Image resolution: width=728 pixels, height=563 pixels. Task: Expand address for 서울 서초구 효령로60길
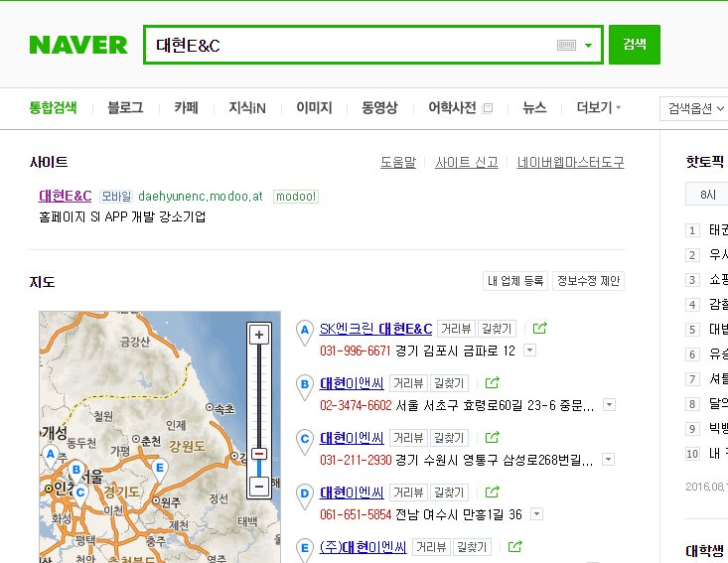(609, 405)
